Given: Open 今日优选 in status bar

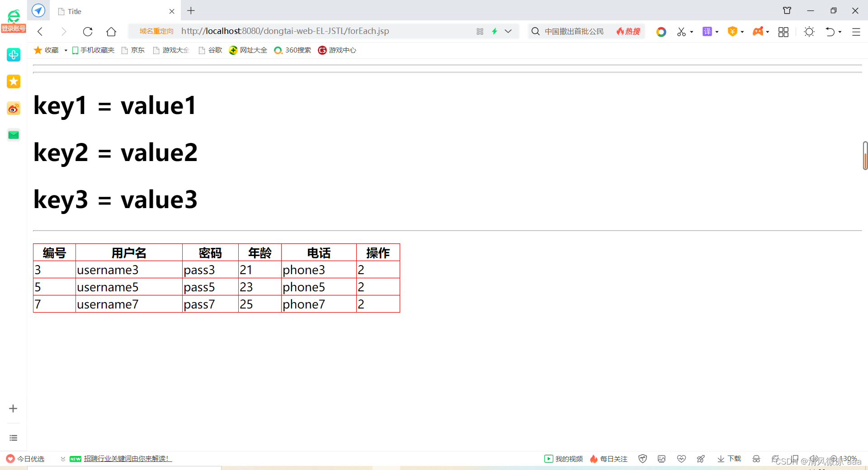Looking at the screenshot, I should point(25,459).
